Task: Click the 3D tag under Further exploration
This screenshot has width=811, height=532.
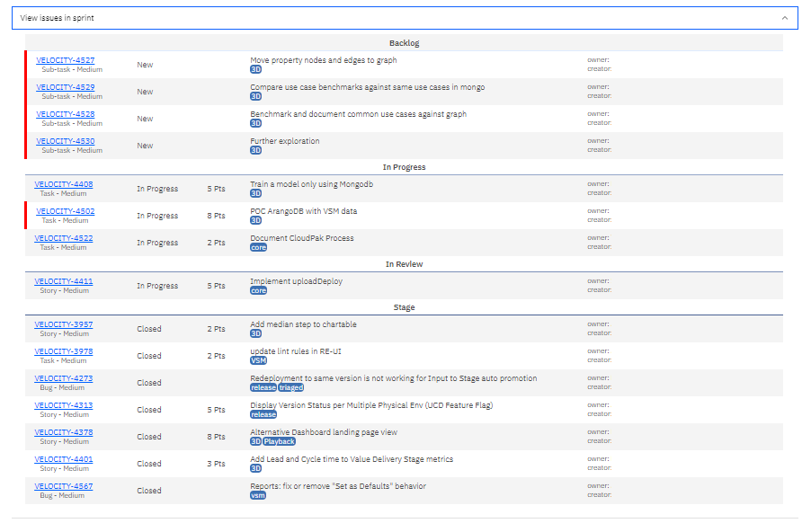Action: pyautogui.click(x=256, y=150)
